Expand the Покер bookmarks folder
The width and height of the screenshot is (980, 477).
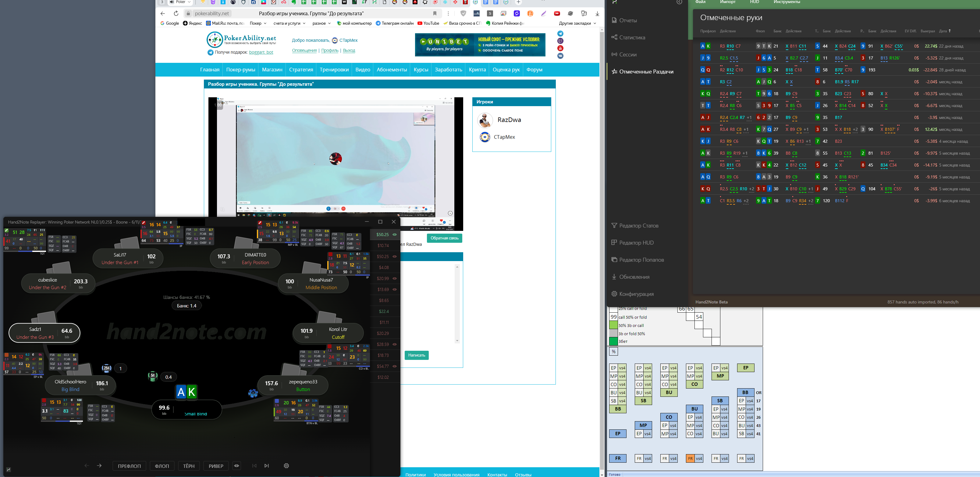pos(258,23)
